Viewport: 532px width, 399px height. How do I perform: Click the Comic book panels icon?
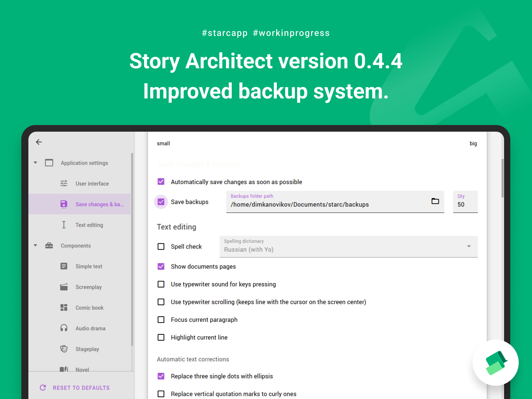pos(64,308)
